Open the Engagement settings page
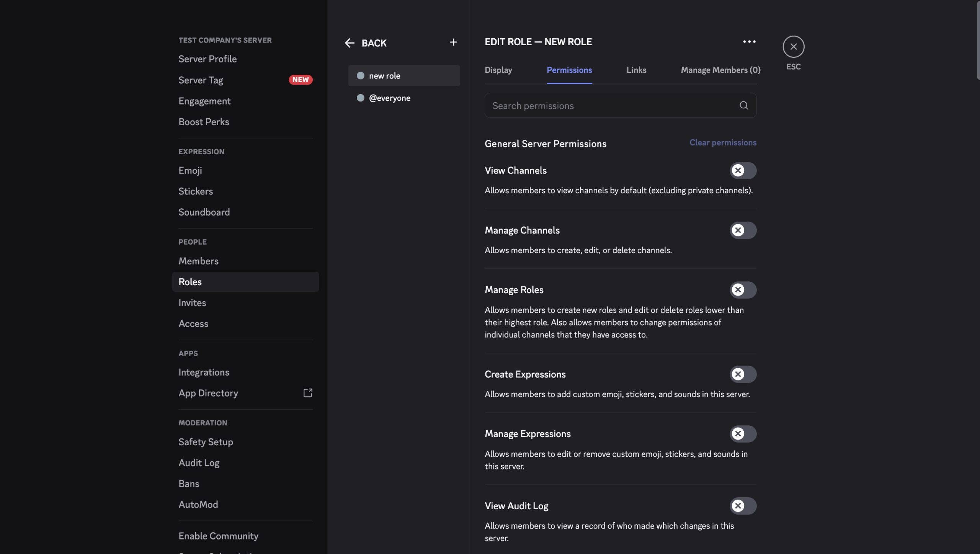The width and height of the screenshot is (980, 554). [x=245, y=101]
